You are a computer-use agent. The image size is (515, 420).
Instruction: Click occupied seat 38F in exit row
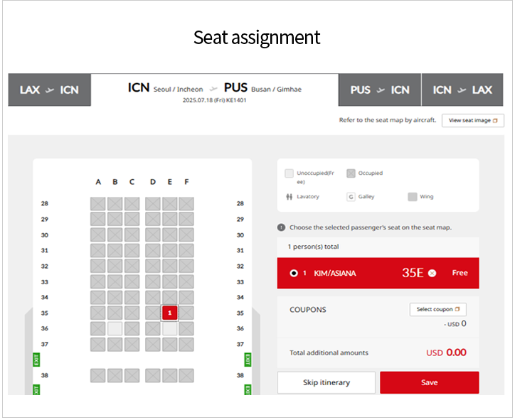pos(186,376)
